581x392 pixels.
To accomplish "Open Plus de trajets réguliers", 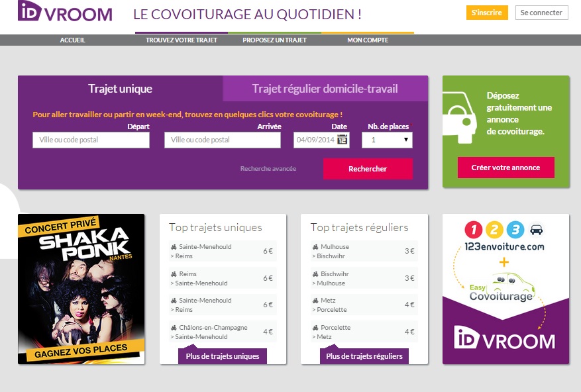I will pos(364,356).
